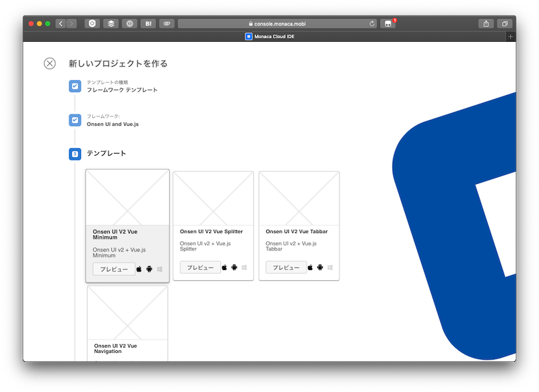
Task: Preview the Vue Tabbar template
Action: pos(286,267)
